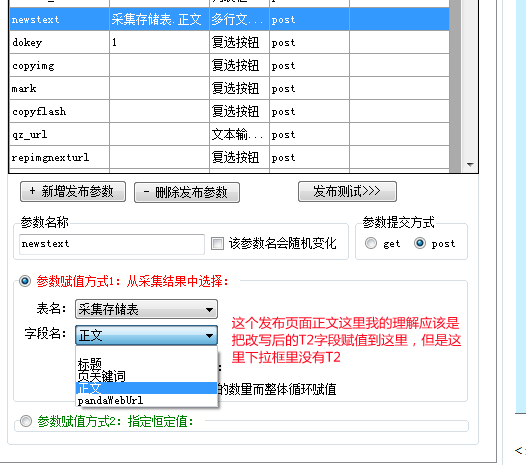Image resolution: width=526 pixels, height=465 pixels.
Task: Check 该参数名会随机变化 checkbox
Action: 217,244
